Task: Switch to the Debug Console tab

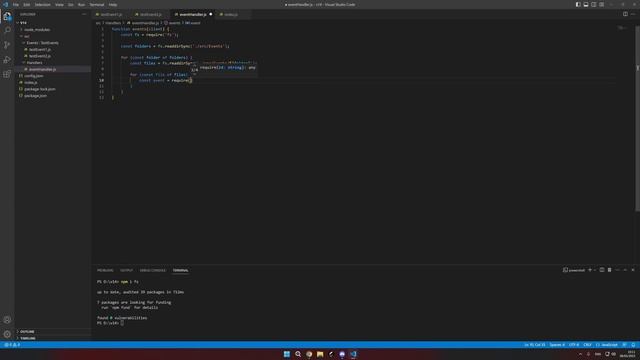Action: point(153,270)
